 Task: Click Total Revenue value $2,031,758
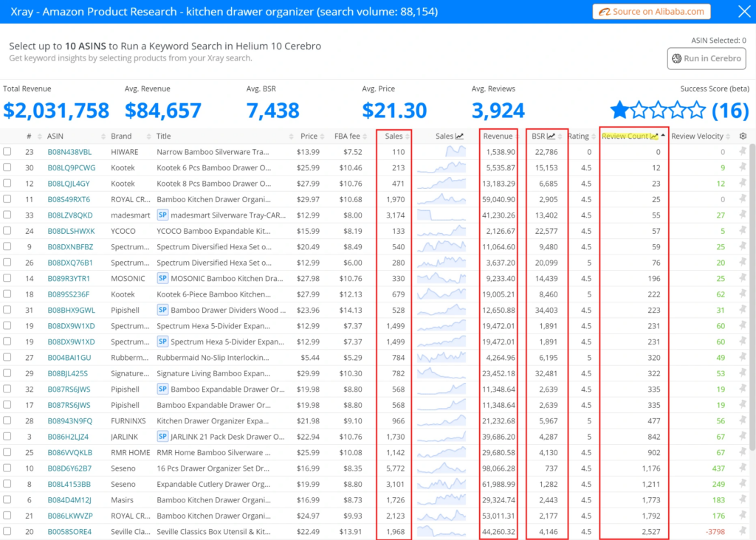[56, 111]
